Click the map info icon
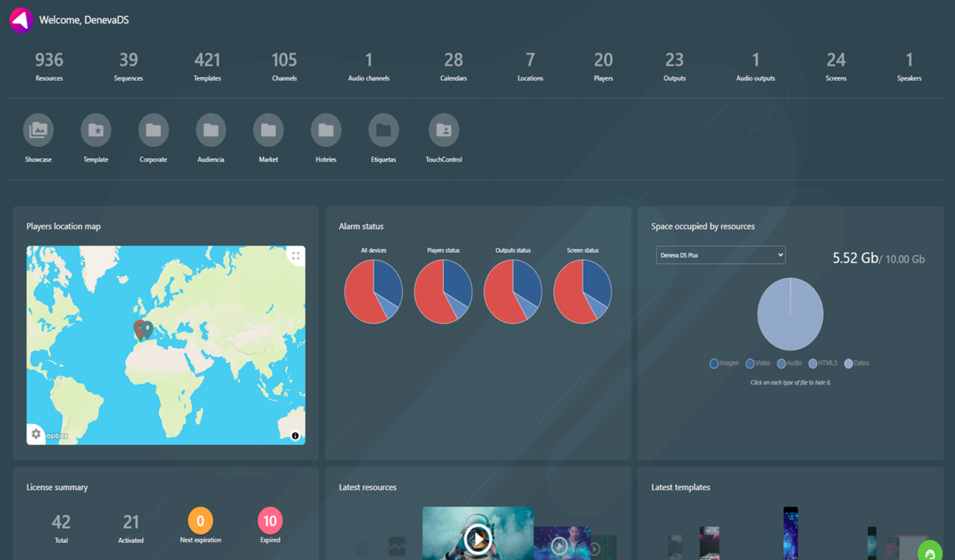Image resolution: width=955 pixels, height=560 pixels. [x=295, y=436]
